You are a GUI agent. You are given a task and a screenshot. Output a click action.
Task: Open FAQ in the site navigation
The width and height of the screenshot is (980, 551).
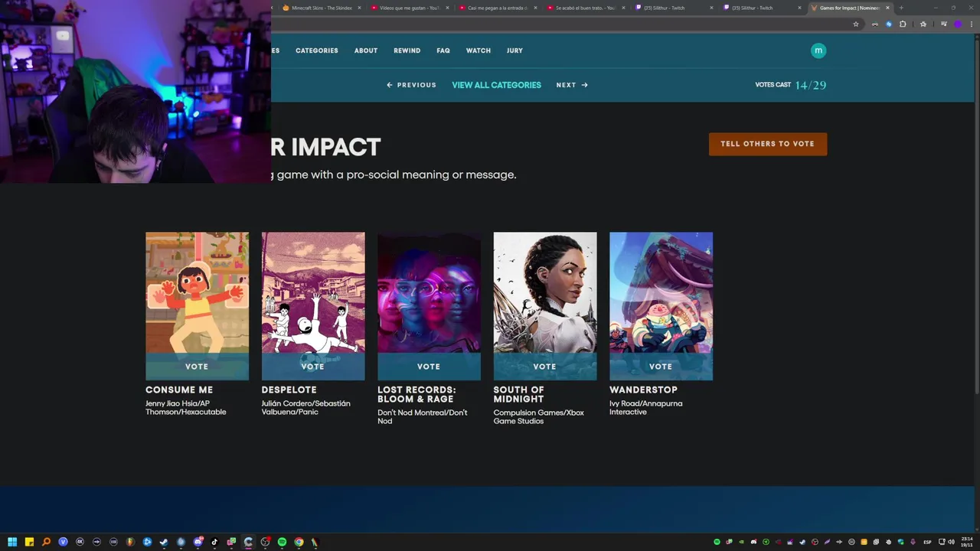tap(443, 51)
